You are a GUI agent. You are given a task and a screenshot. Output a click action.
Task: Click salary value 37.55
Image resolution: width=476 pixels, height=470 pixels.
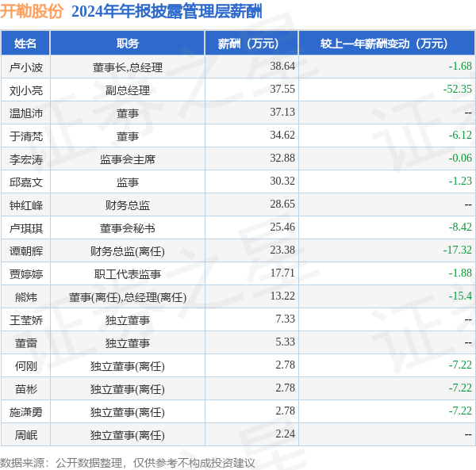(x=282, y=89)
